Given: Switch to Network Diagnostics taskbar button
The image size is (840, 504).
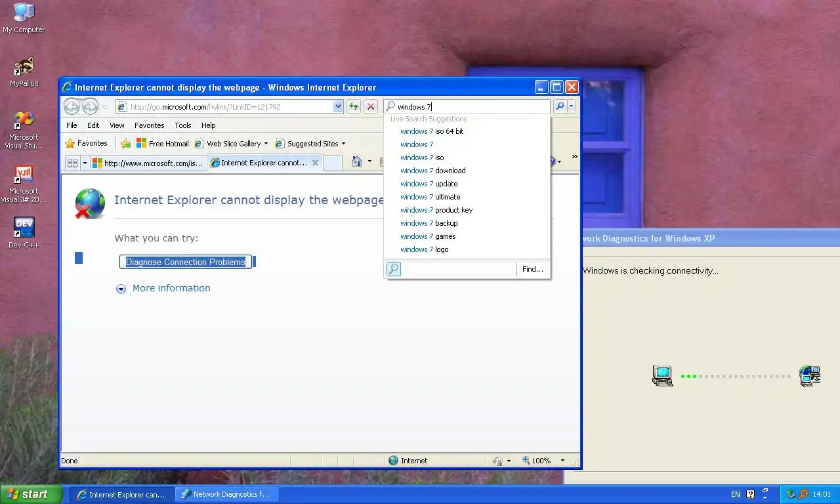Looking at the screenshot, I should [x=226, y=494].
